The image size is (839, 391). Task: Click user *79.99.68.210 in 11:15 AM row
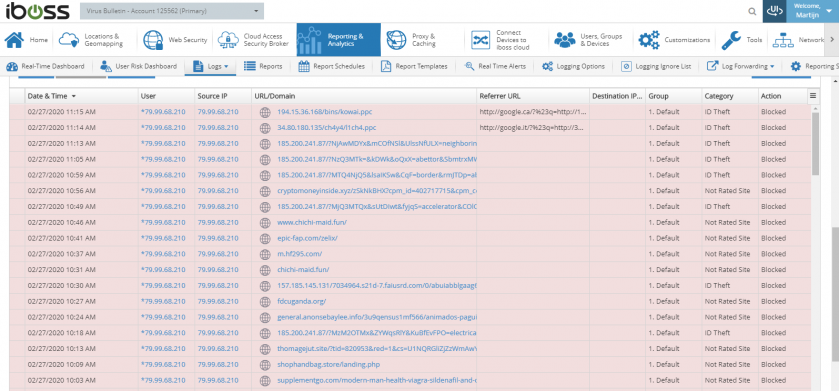click(163, 112)
